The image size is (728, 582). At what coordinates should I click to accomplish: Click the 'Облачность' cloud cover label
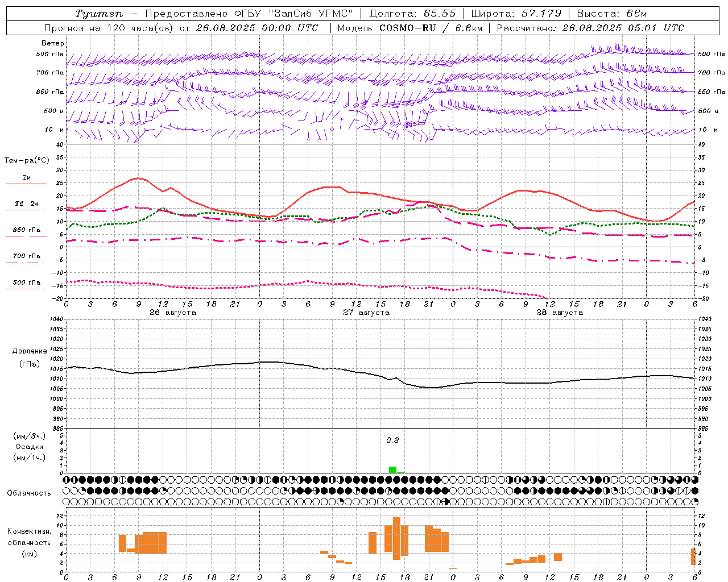29,493
